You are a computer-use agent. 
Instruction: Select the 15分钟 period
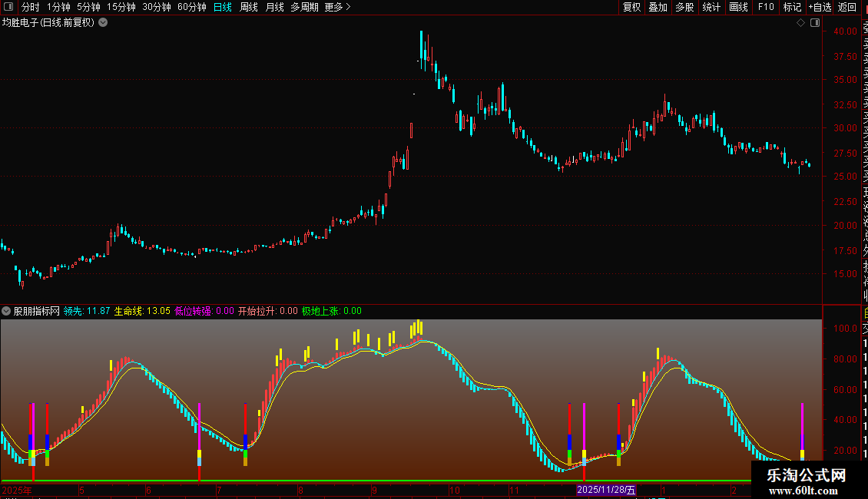(121, 7)
